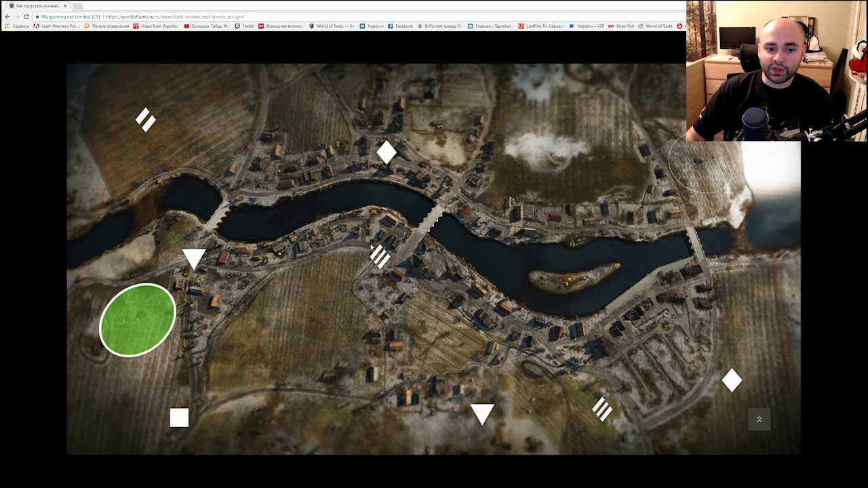Open the LostFilm.TV Сериалы bookmark
Viewport: 868px width, 488px height.
(x=541, y=26)
